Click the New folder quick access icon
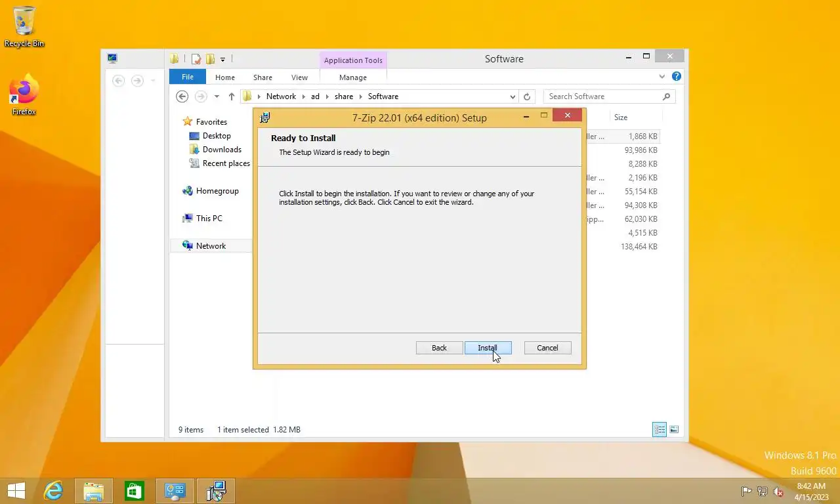Viewport: 840px width, 504px height. click(210, 59)
